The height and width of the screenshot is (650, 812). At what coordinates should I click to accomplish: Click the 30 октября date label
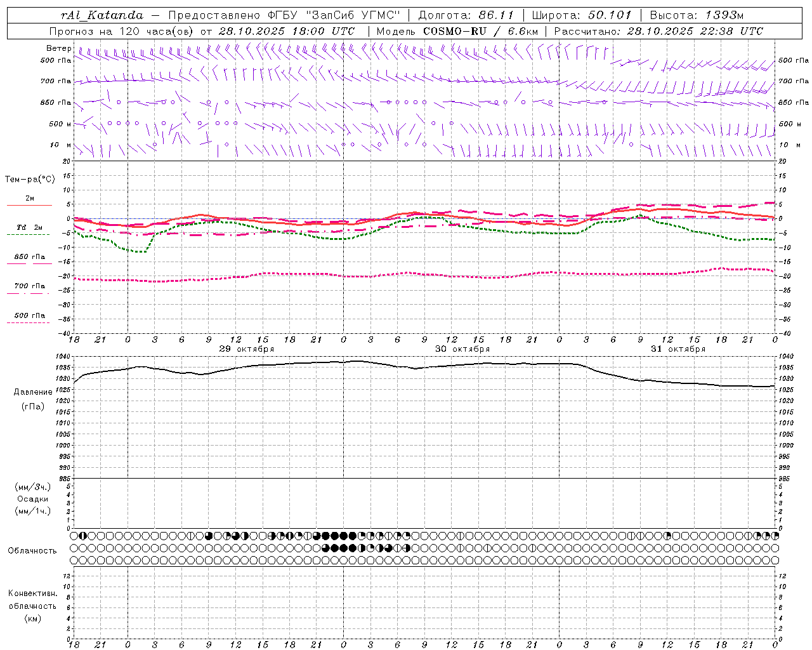click(x=462, y=349)
